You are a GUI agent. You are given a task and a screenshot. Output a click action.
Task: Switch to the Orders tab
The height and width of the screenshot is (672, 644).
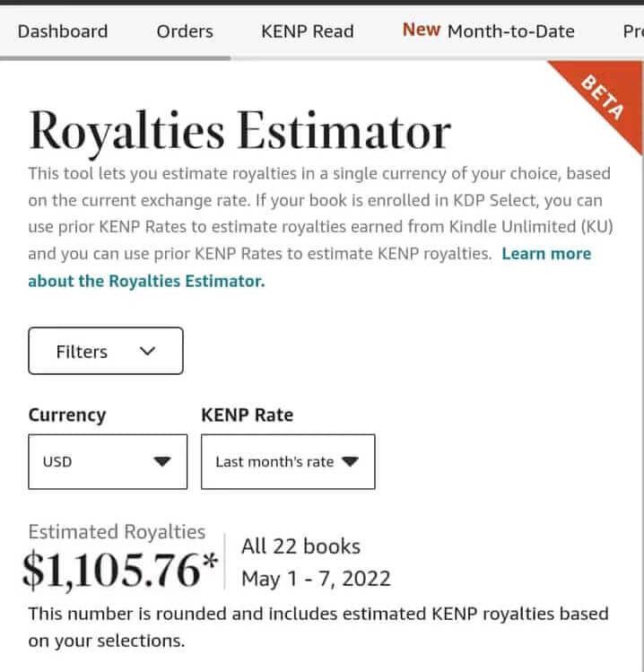click(x=185, y=31)
